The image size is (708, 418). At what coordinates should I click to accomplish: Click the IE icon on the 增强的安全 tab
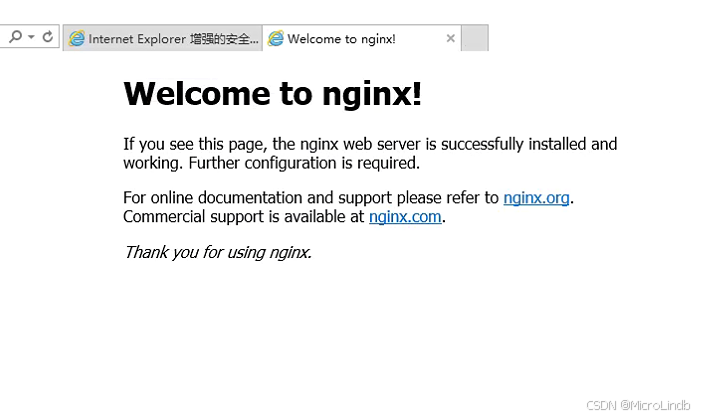point(76,38)
